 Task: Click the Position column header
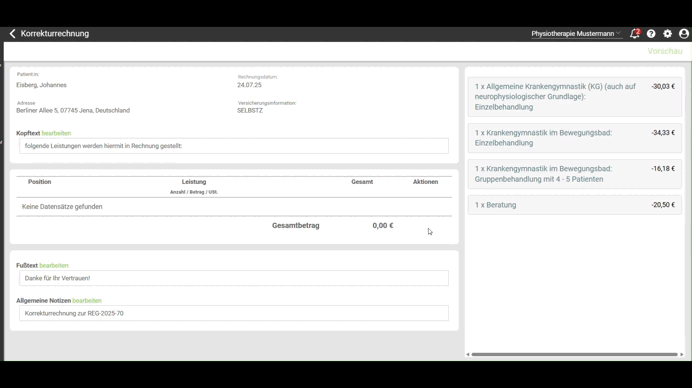click(40, 182)
